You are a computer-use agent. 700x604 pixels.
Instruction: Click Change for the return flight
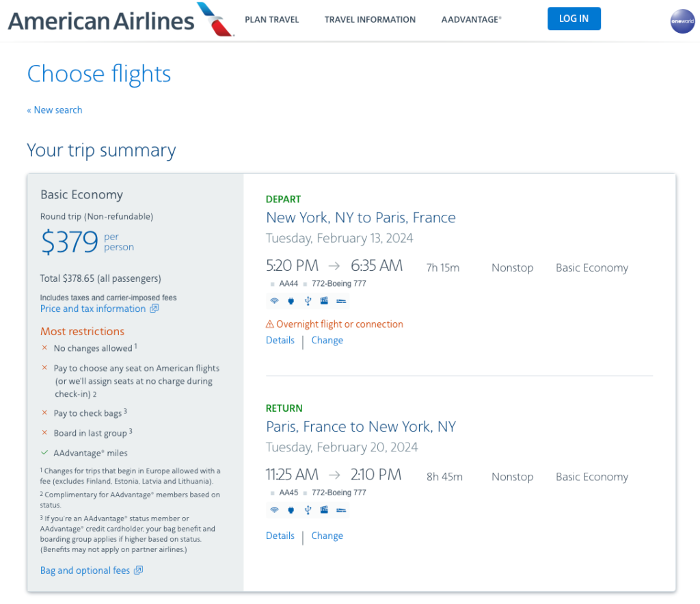[x=327, y=536]
